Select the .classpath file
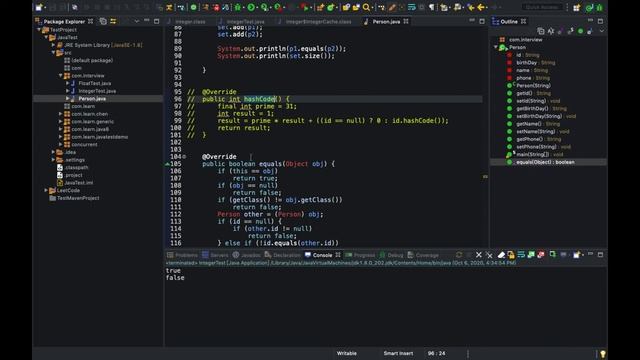The height and width of the screenshot is (360, 640). (76, 167)
